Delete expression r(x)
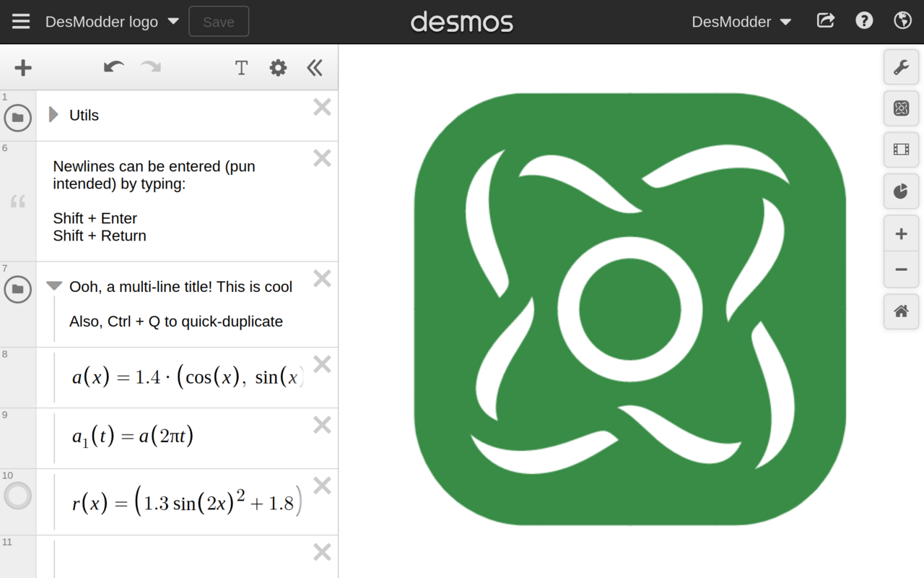 tap(322, 486)
